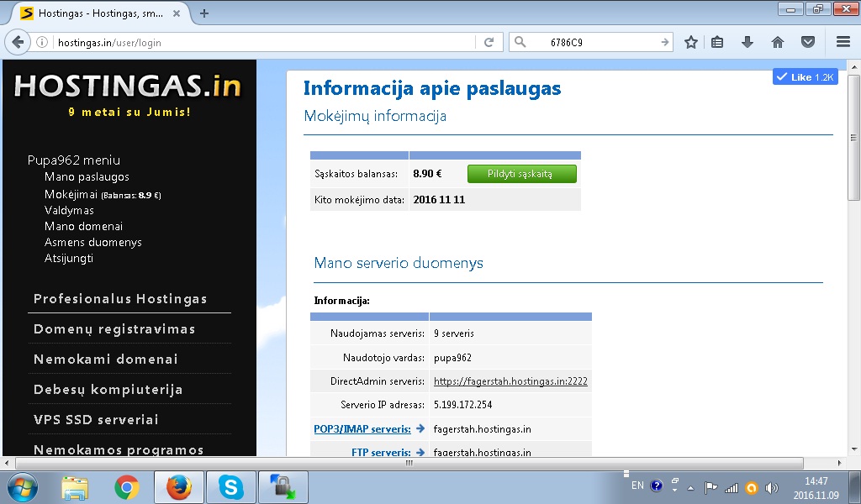
Task: Open the Windows Start menu
Action: pyautogui.click(x=21, y=487)
